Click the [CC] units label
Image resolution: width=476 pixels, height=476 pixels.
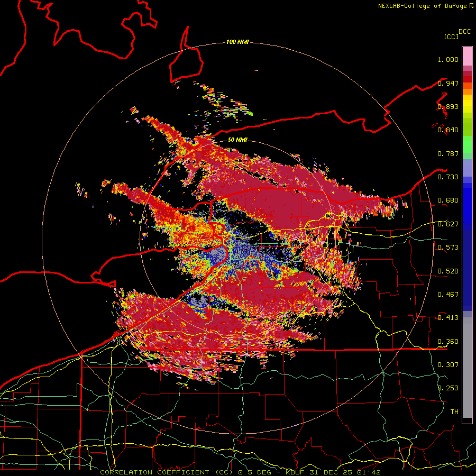[451, 36]
